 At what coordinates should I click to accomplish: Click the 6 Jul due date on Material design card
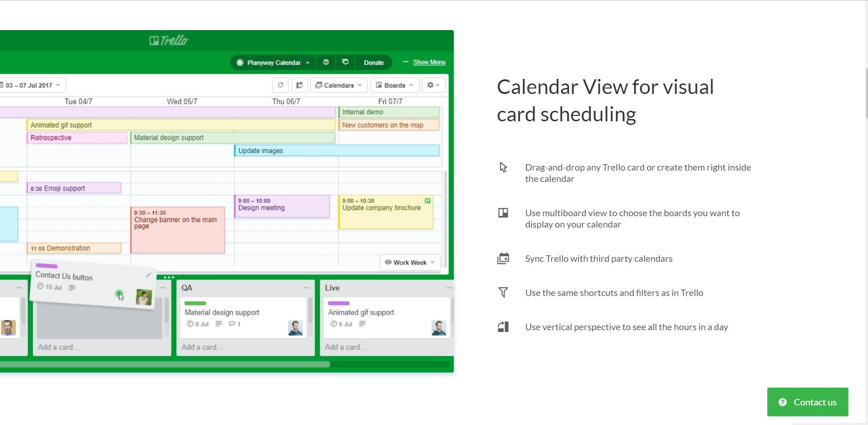[198, 324]
